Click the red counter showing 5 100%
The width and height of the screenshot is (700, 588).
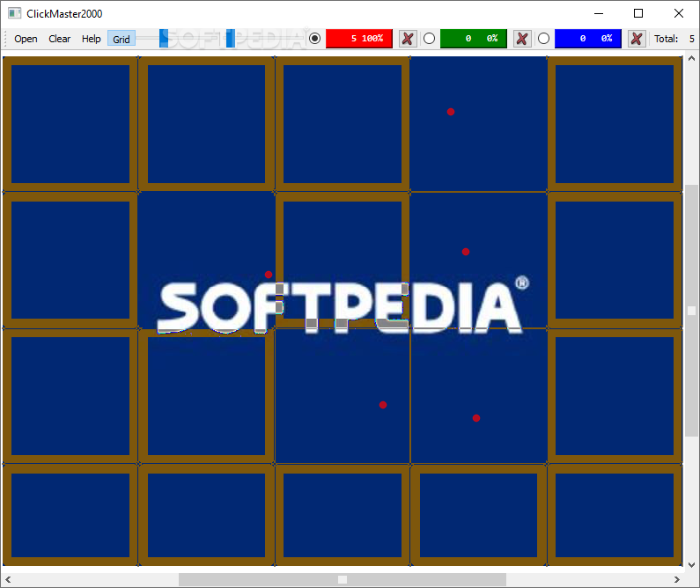(x=359, y=39)
